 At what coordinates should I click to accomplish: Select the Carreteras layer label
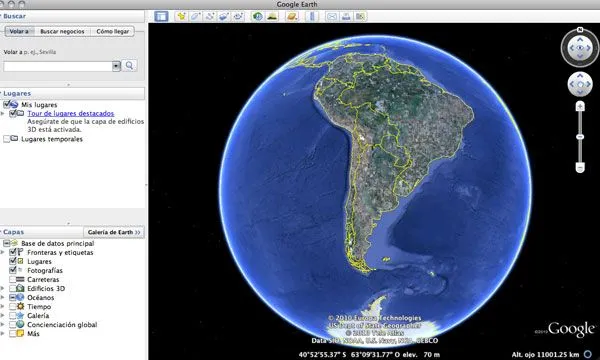43,280
